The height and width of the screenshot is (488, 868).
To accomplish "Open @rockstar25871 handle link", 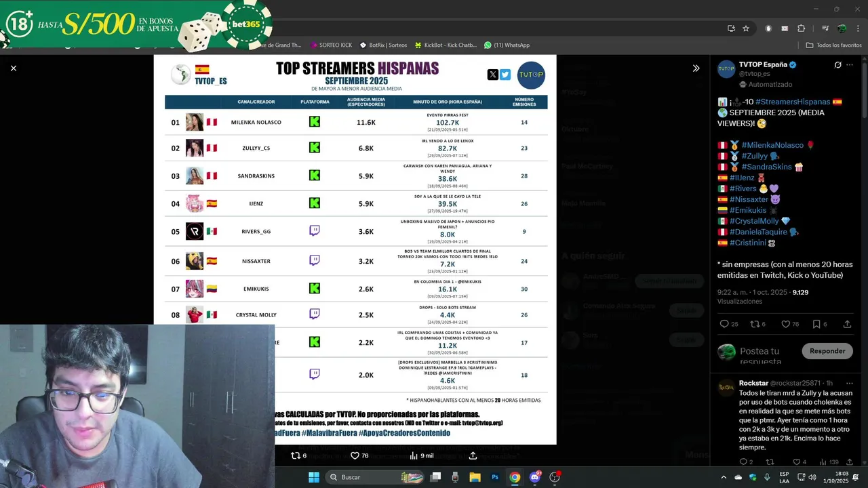I will point(795,383).
